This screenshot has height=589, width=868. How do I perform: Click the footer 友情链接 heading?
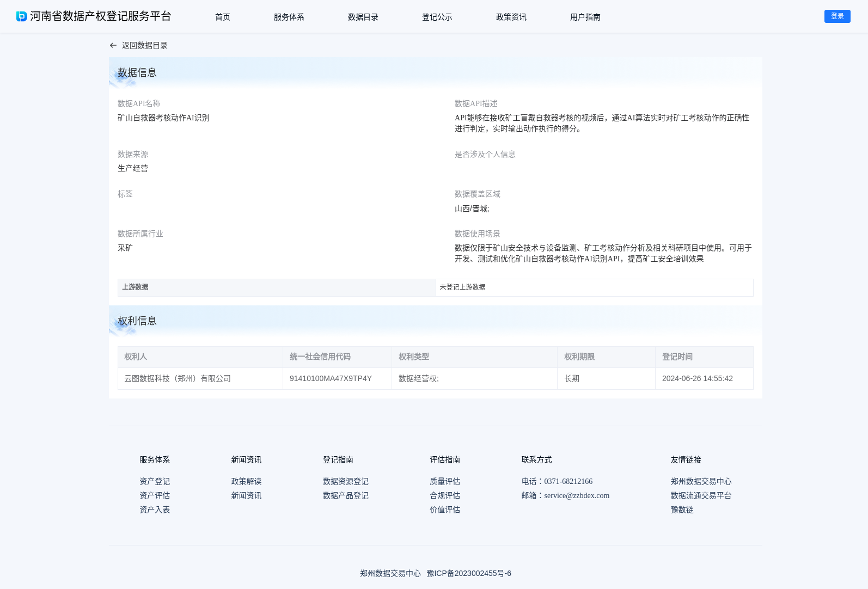686,459
